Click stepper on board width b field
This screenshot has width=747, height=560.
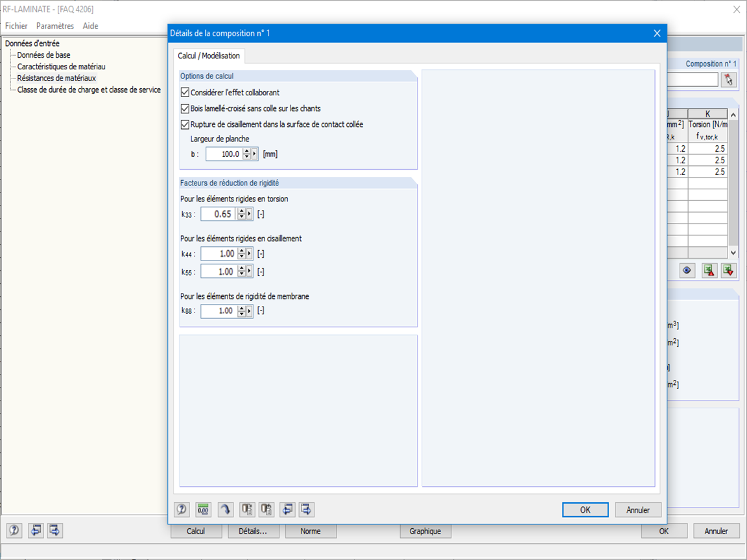[x=247, y=154]
